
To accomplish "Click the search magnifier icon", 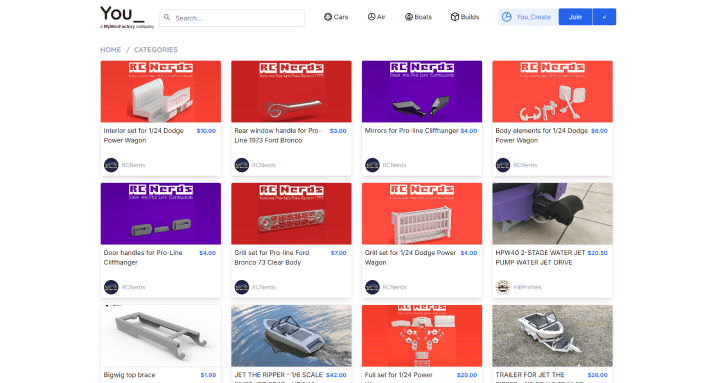I will point(167,18).
